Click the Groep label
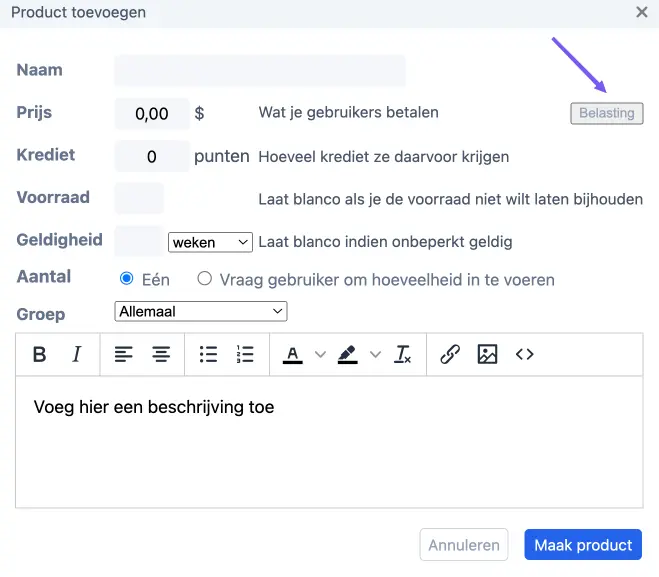The width and height of the screenshot is (659, 577). (x=41, y=314)
